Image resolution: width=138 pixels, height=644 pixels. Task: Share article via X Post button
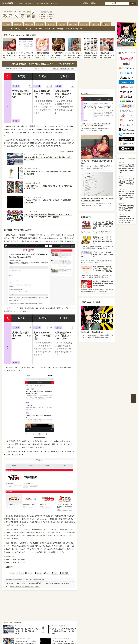pos(12,573)
